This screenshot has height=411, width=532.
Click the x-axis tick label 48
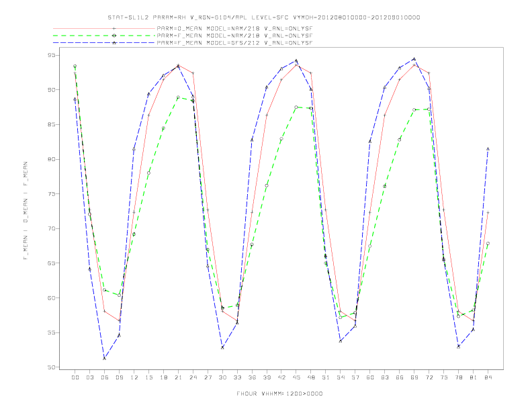pos(311,377)
